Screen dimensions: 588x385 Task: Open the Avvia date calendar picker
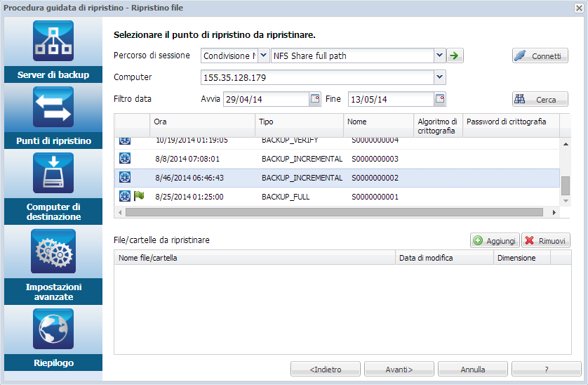click(x=315, y=99)
